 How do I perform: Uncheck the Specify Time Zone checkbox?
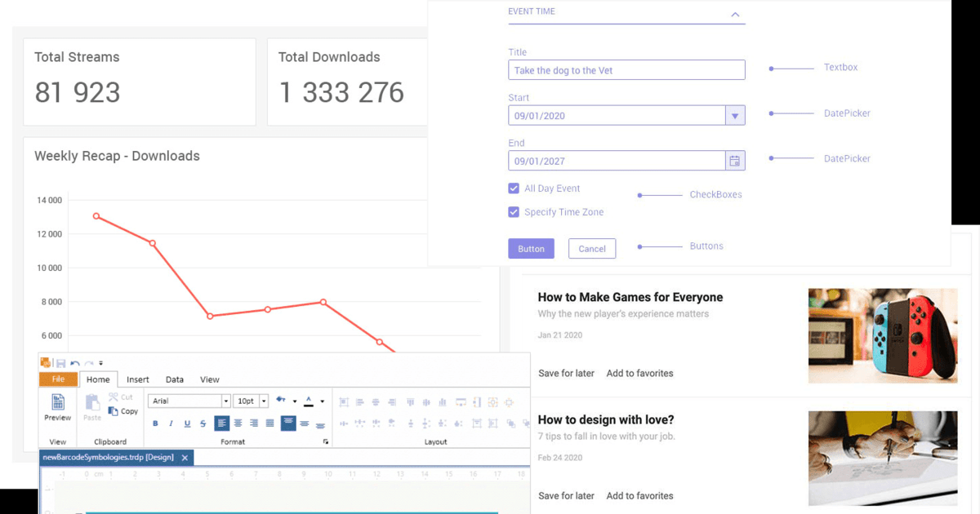coord(514,212)
